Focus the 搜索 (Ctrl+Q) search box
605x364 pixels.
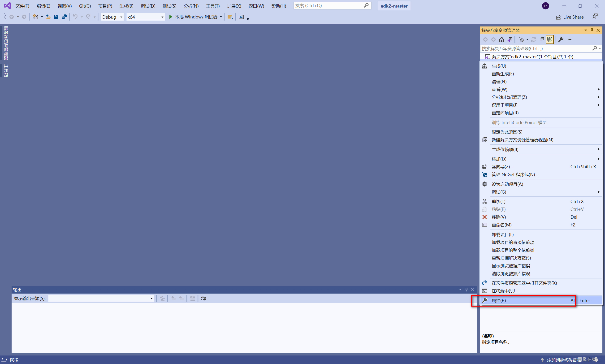pyautogui.click(x=332, y=5)
